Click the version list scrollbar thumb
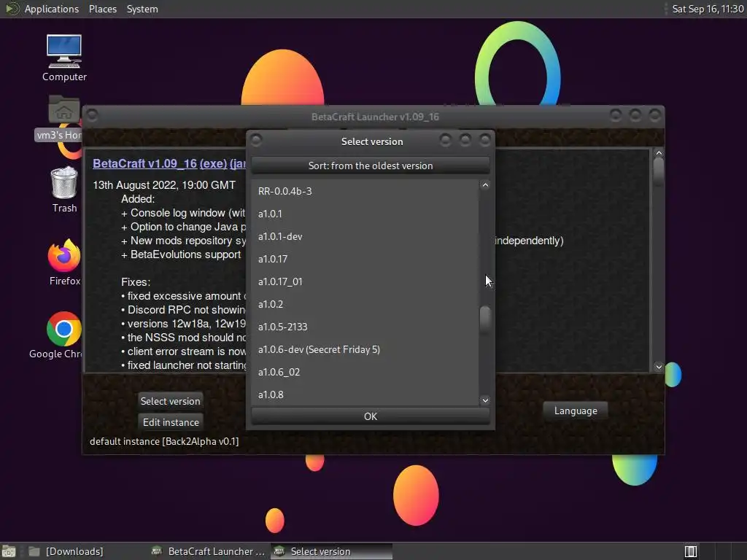 click(485, 319)
